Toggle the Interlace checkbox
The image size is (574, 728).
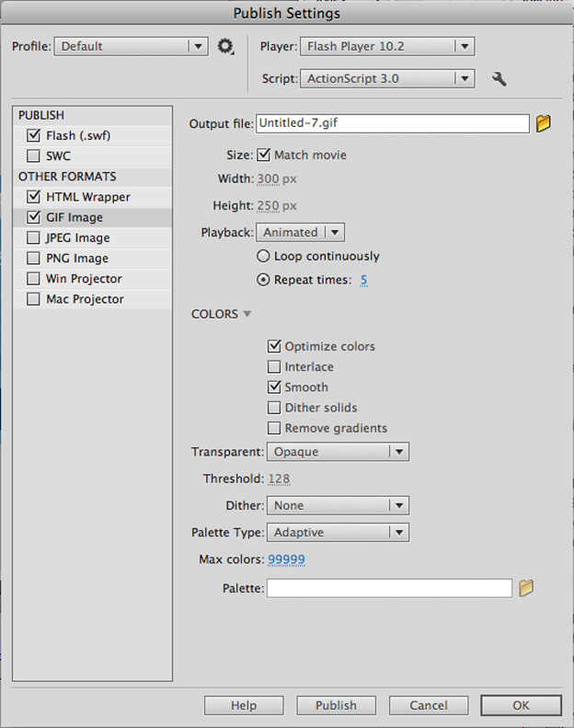[x=274, y=367]
